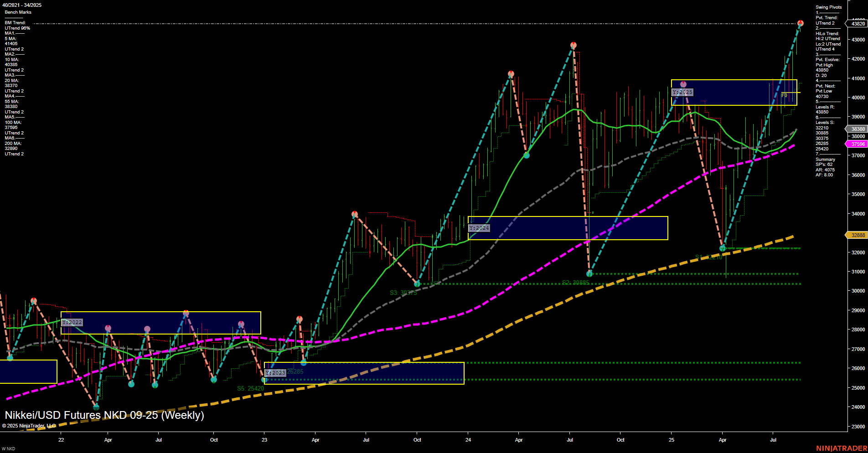Click the magenta 37596 price tag on the axis
Screen dimensions: 868x453
857,144
